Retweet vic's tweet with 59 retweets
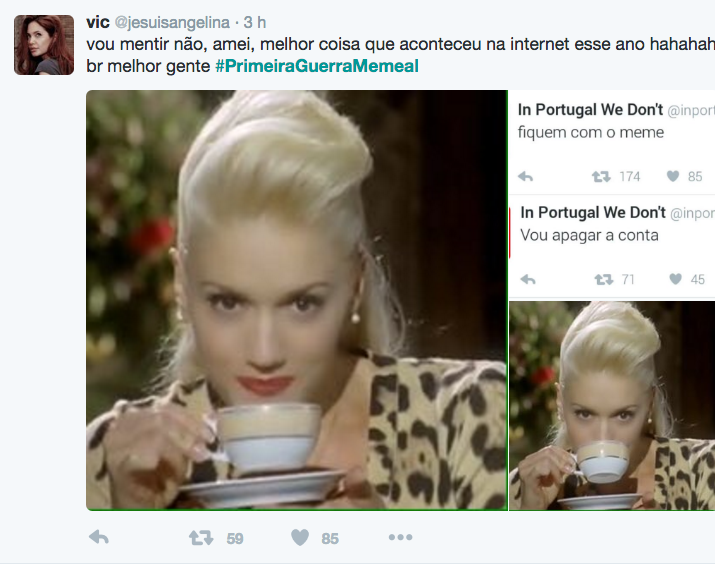The image size is (715, 567). point(201,538)
